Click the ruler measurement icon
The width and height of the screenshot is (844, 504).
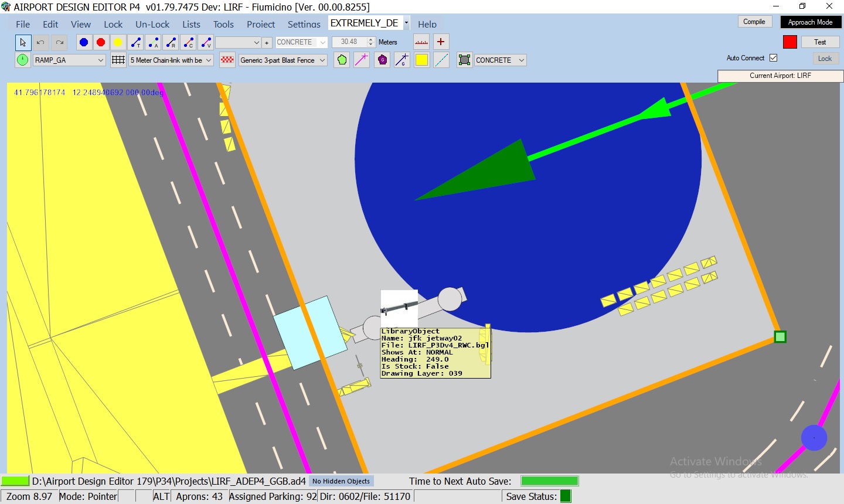coord(421,42)
